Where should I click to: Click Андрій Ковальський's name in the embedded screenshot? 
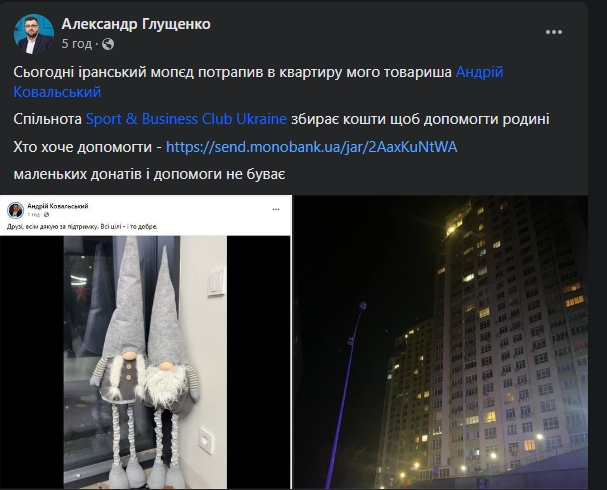click(58, 206)
